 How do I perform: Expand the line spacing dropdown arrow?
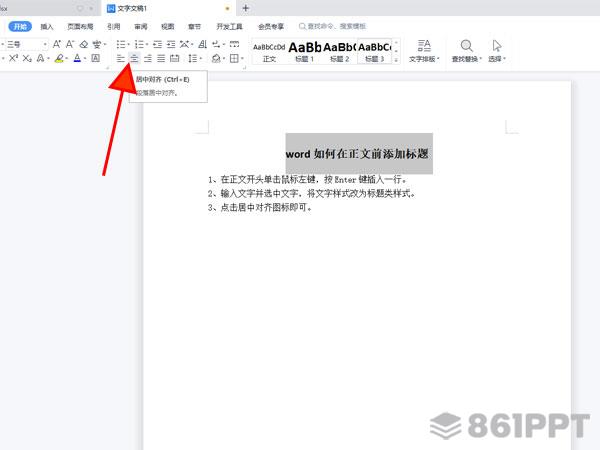(201, 59)
